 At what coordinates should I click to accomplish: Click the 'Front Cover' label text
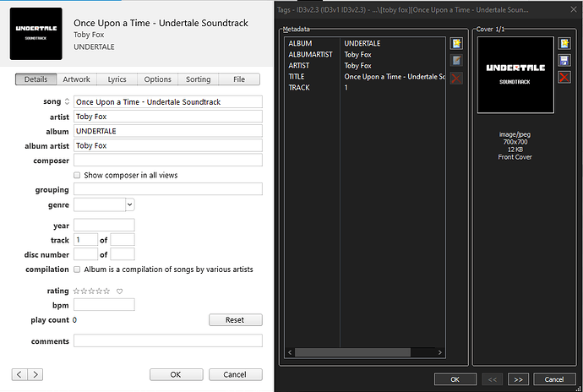515,157
